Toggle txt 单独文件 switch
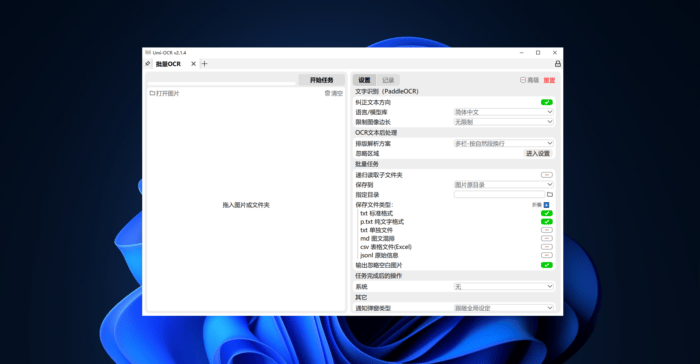 pyautogui.click(x=546, y=230)
